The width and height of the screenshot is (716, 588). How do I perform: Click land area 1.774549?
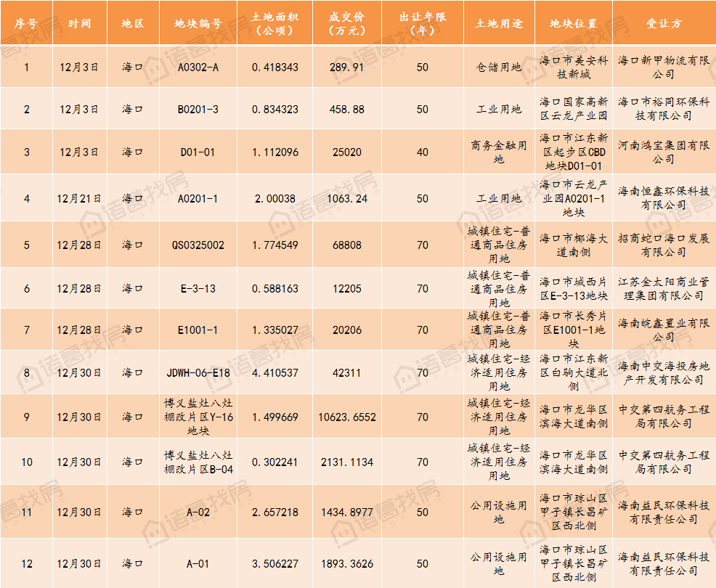(275, 245)
